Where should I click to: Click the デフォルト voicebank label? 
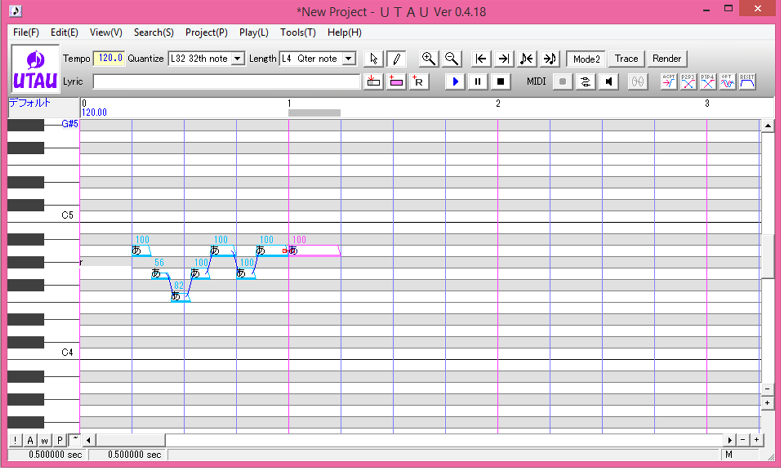coord(30,103)
